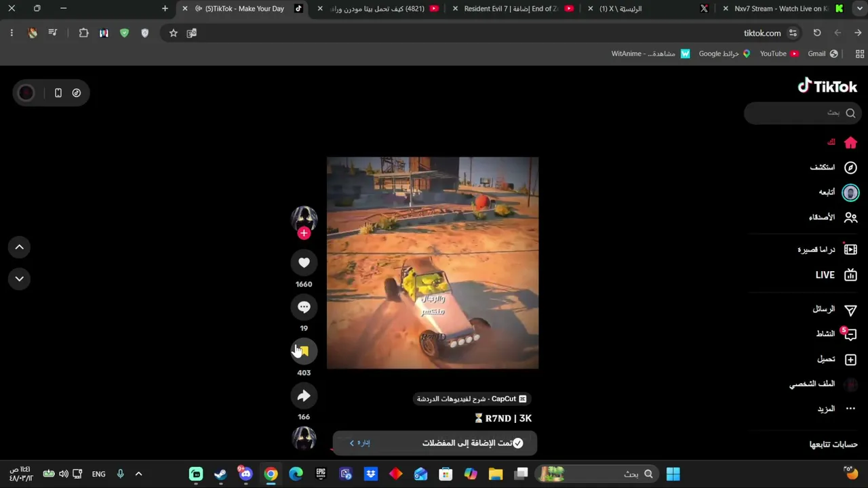Open the Upload page (تحميل)

click(x=837, y=359)
